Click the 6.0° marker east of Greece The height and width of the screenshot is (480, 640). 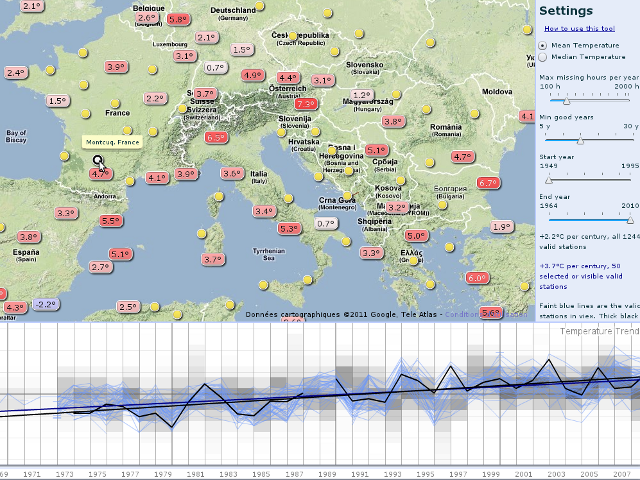476,278
